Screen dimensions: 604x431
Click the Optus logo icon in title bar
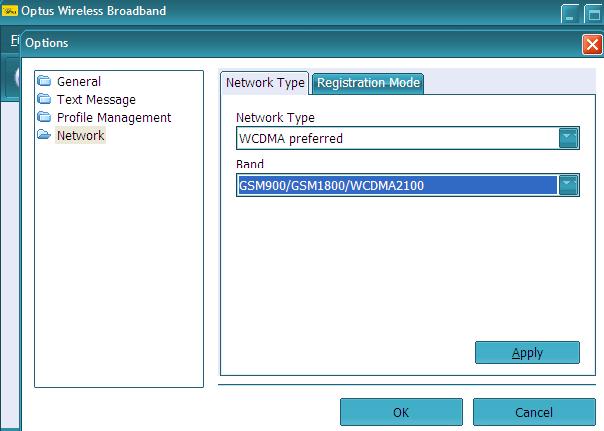click(10, 10)
